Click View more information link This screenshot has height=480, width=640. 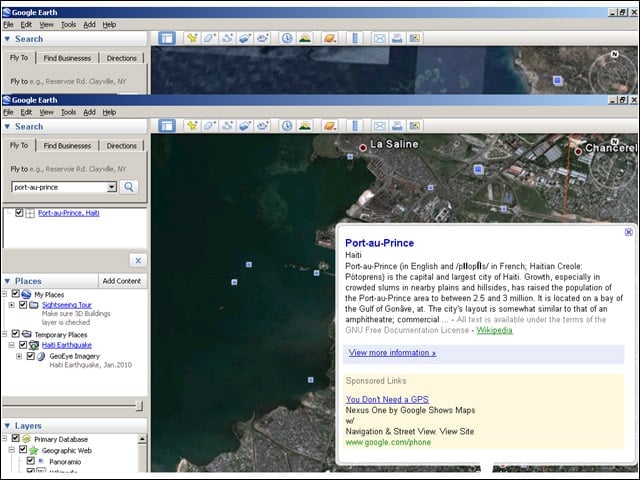click(392, 353)
